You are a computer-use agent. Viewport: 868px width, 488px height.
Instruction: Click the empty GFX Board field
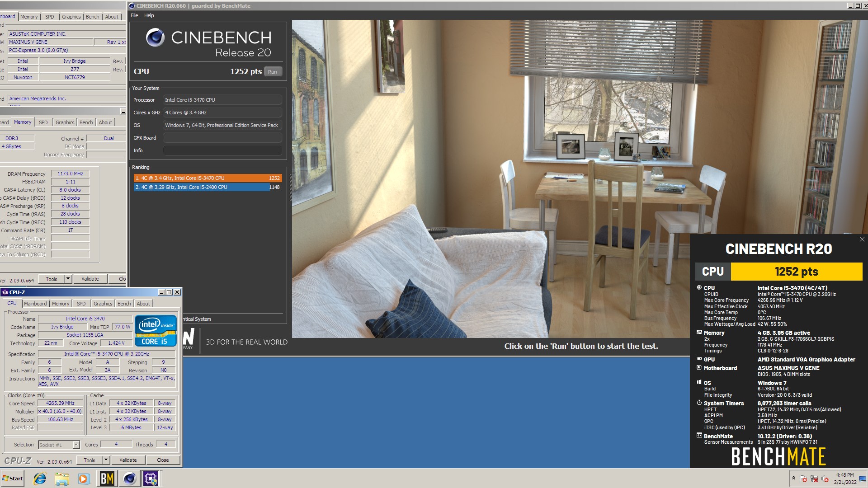point(222,138)
